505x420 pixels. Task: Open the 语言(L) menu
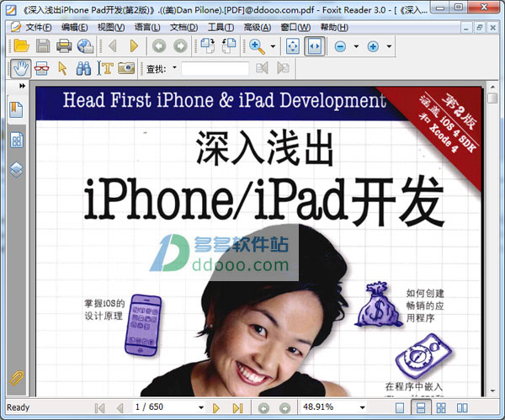pos(147,28)
